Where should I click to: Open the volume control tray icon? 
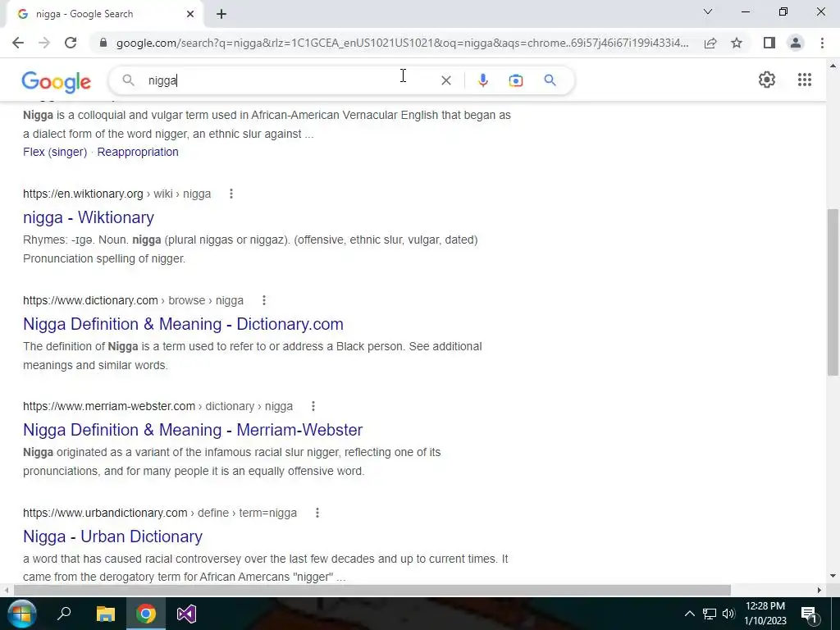(x=728, y=614)
